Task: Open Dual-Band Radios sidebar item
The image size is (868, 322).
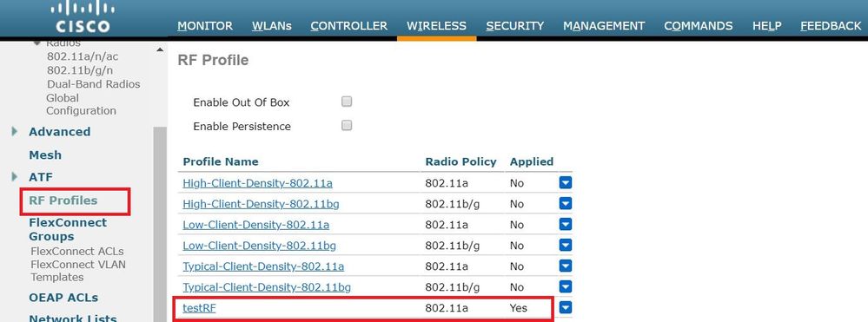Action: (x=93, y=84)
